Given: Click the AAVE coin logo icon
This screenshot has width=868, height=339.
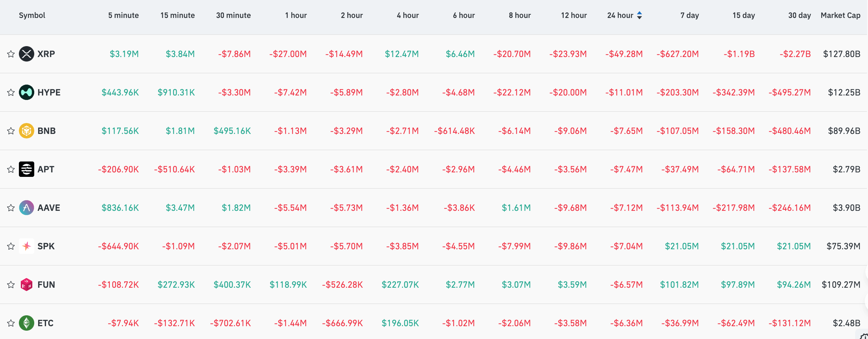Looking at the screenshot, I should 26,208.
